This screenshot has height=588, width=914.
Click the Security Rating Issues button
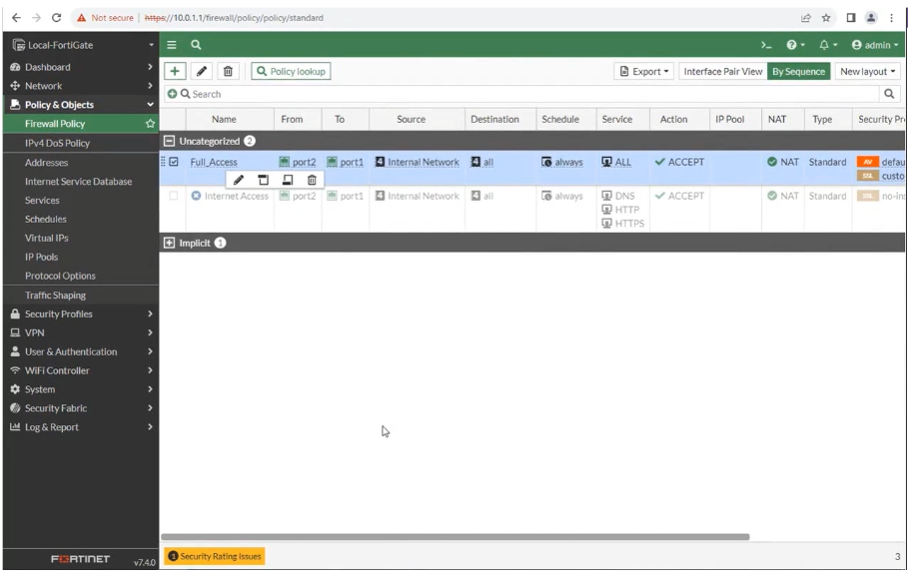click(x=215, y=556)
